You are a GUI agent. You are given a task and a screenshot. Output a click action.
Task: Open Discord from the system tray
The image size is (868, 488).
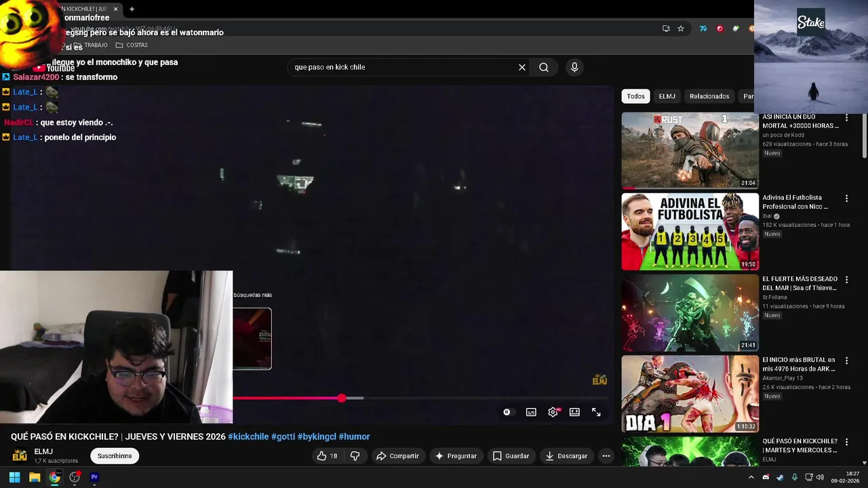pyautogui.click(x=766, y=477)
